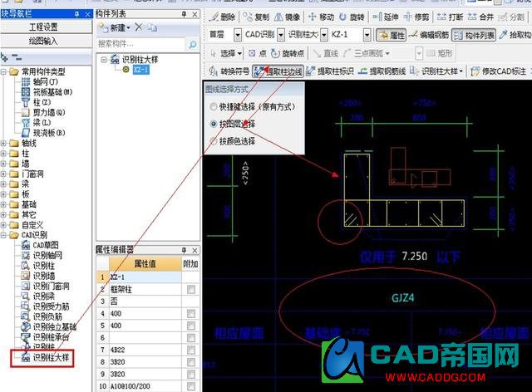
Task: Toggle 附加 checkbox for row 4
Action: pos(191,313)
